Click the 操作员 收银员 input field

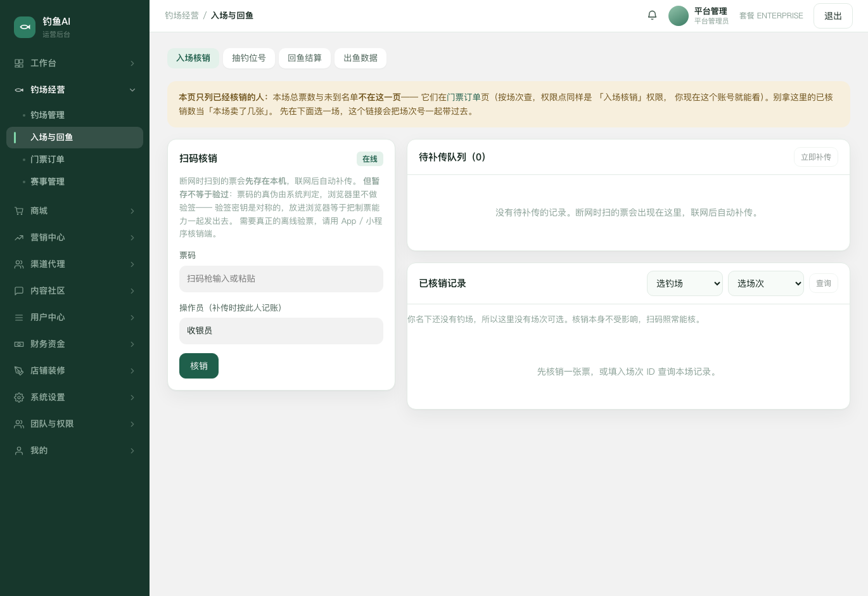281,331
